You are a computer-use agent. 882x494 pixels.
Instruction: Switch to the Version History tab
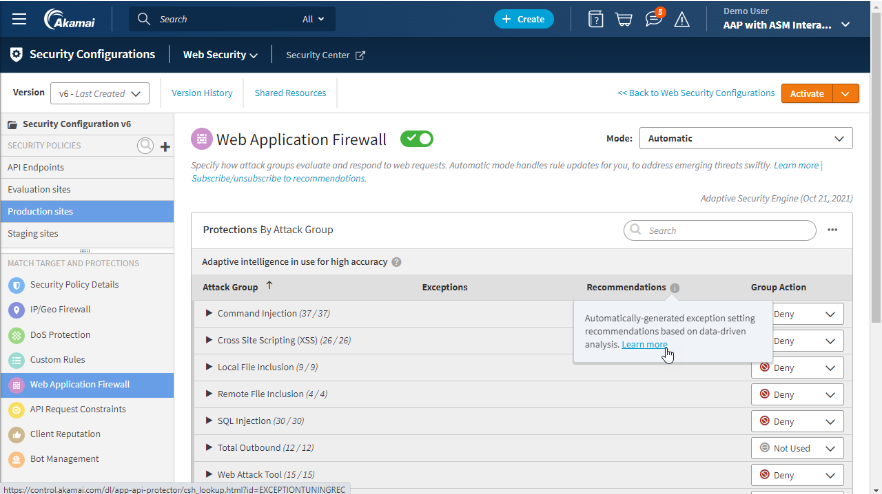click(202, 93)
